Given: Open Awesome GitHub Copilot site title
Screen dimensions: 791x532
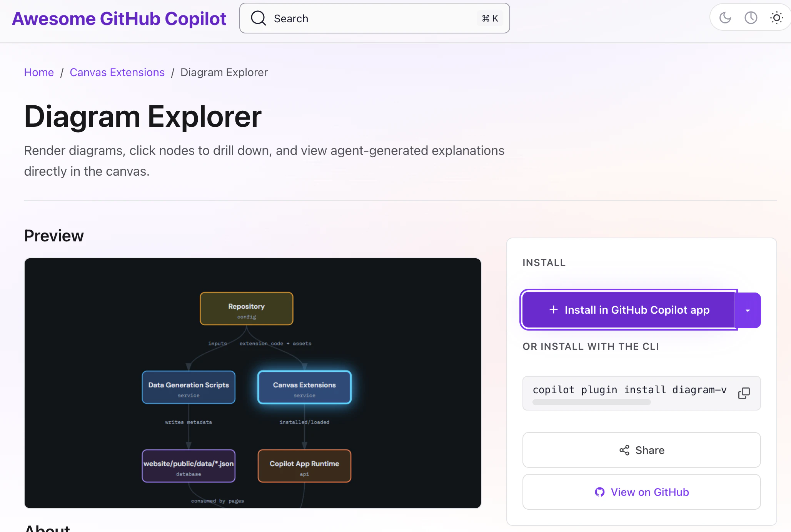Looking at the screenshot, I should [119, 18].
